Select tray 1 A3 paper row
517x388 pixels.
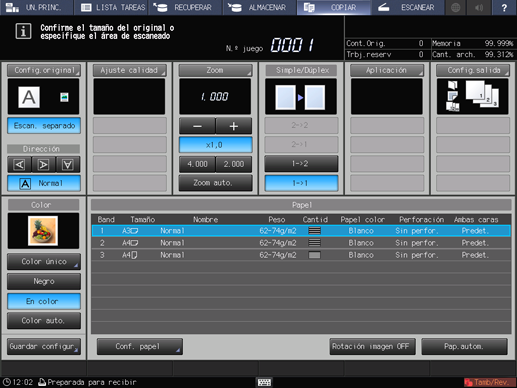point(301,231)
